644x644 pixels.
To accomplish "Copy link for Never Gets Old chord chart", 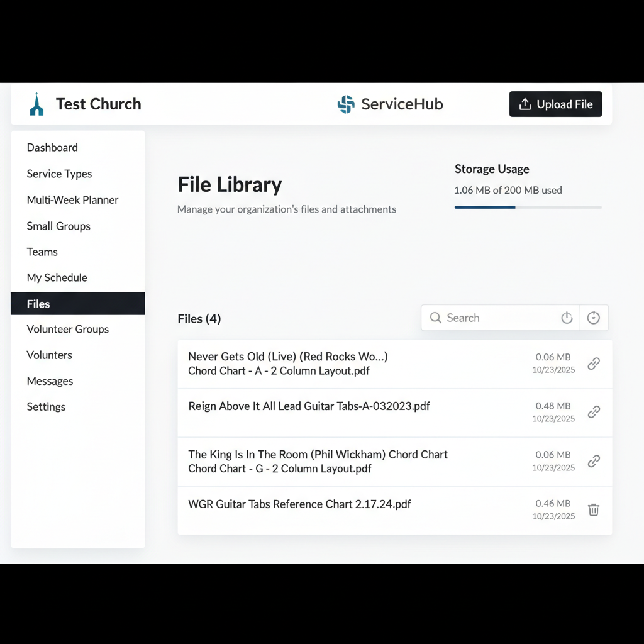I will 593,364.
